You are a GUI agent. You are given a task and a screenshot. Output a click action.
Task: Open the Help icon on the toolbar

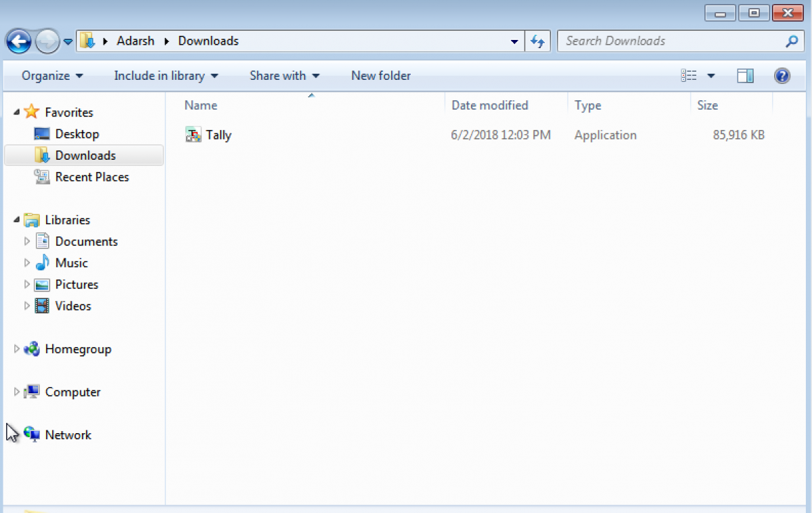[x=782, y=75]
